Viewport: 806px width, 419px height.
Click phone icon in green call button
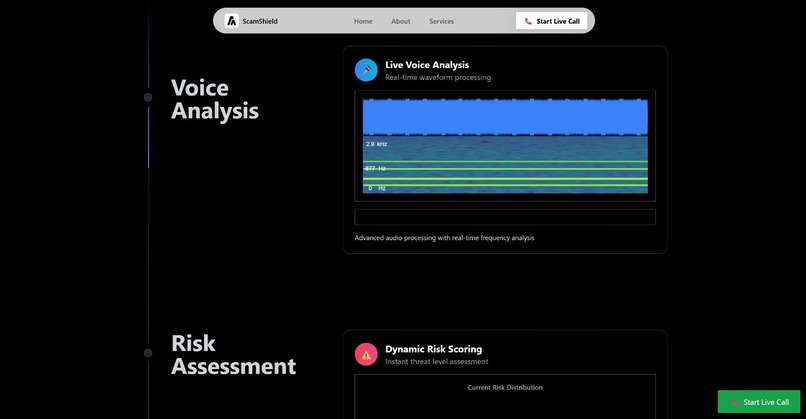(x=734, y=403)
